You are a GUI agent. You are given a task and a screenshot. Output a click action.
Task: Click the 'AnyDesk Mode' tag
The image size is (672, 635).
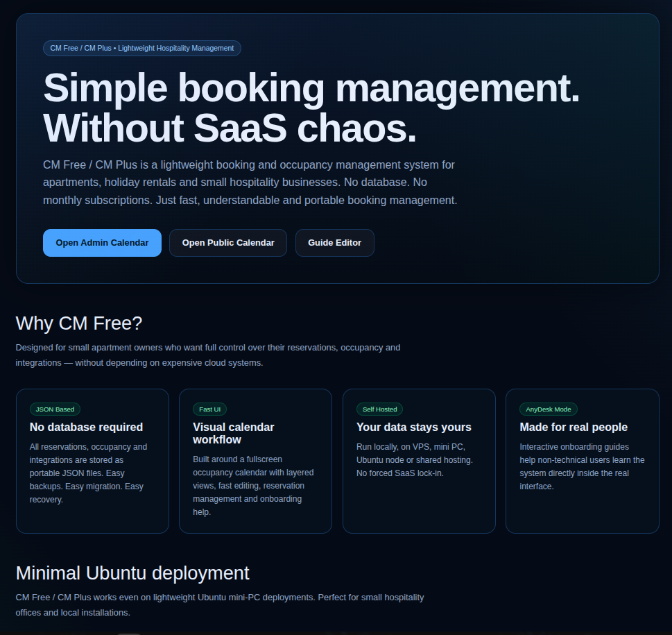coord(548,409)
